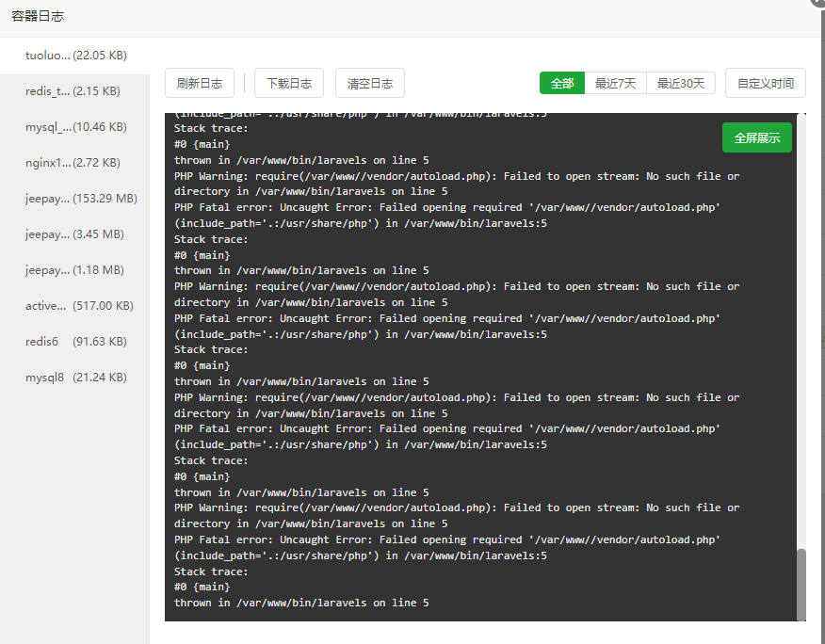Viewport: 825px width, 644px height.
Task: Close the container log dialog
Action: point(818,2)
